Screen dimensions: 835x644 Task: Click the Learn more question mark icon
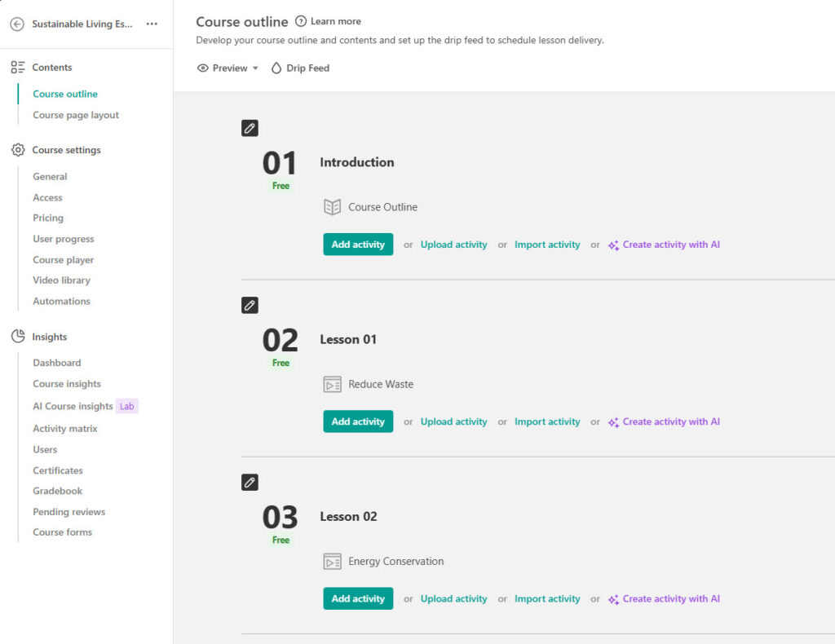point(301,21)
